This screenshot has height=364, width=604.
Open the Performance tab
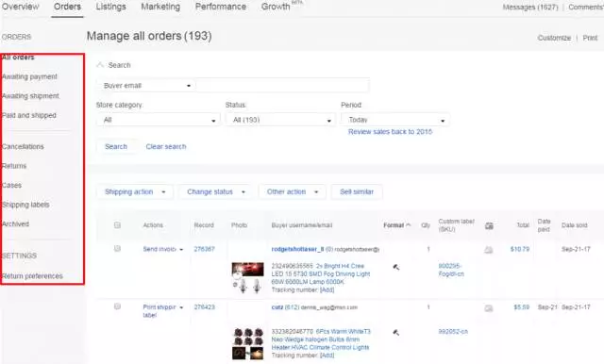[x=221, y=7]
